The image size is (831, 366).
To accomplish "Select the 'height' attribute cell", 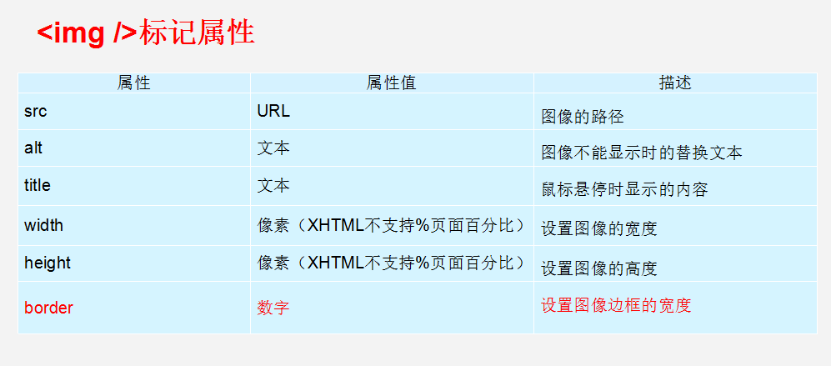I will [x=134, y=263].
